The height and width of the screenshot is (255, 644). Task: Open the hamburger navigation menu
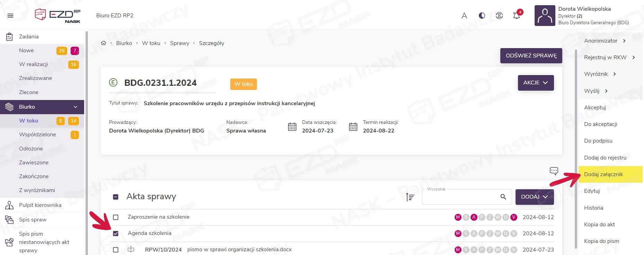(x=10, y=16)
